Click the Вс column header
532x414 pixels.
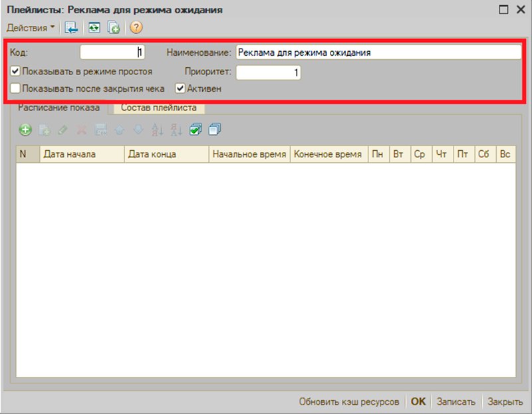(x=506, y=154)
